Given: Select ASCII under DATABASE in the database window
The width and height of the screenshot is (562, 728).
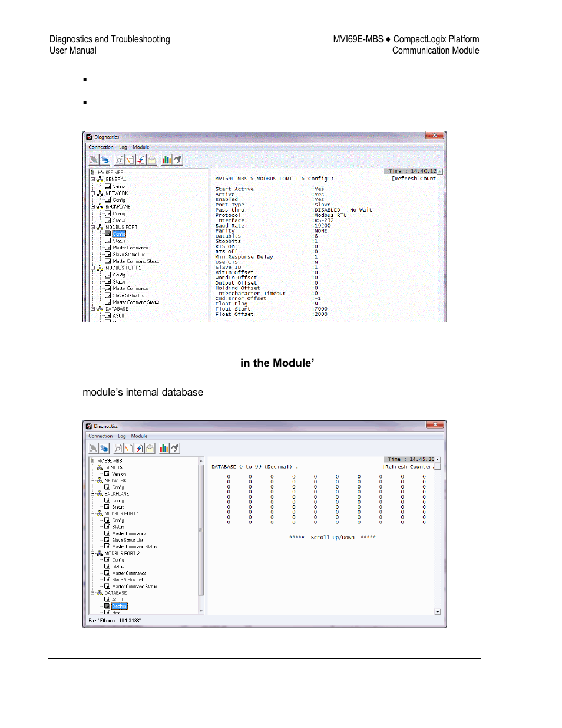Looking at the screenshot, I should coord(118,599).
